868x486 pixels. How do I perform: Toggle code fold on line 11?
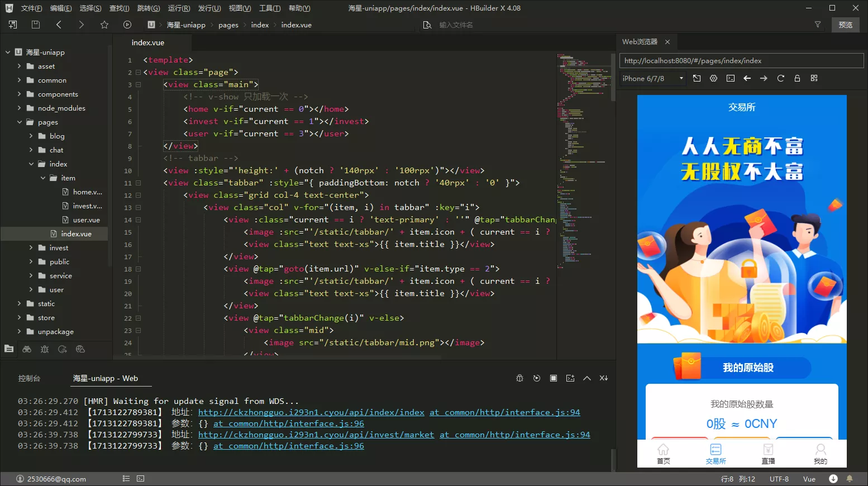pos(138,183)
